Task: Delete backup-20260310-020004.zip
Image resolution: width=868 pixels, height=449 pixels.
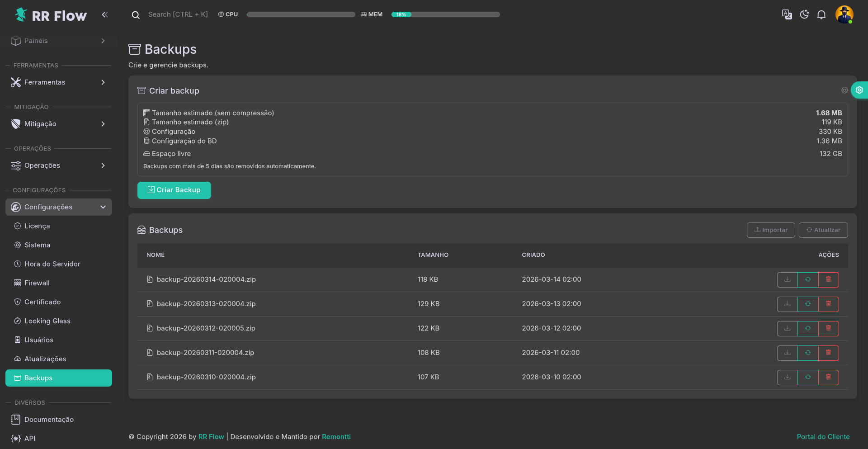Action: pos(828,377)
